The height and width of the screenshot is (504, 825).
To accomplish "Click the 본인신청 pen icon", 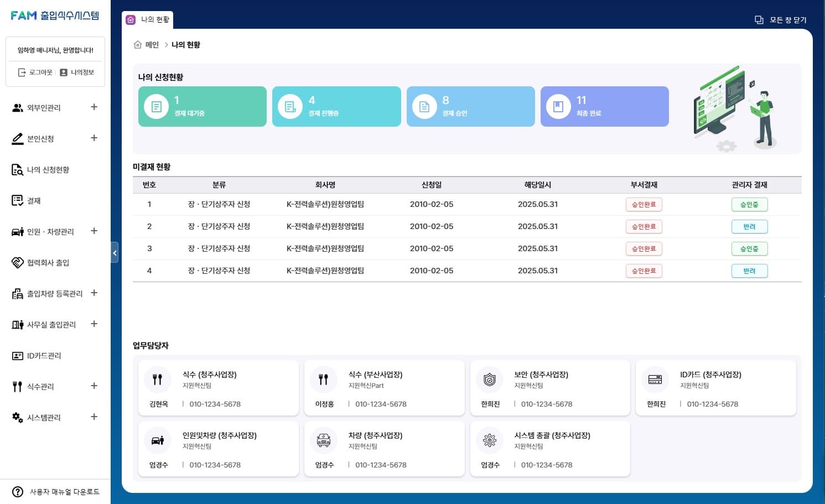I will click(x=18, y=139).
